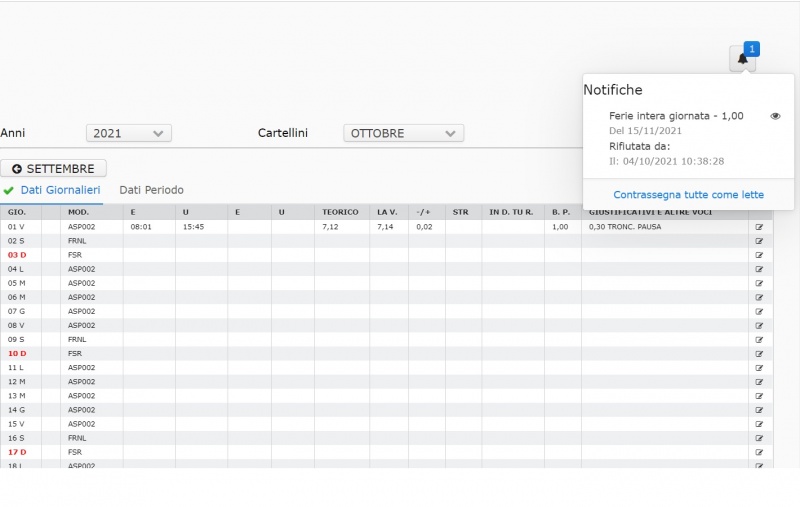Click edit icon for day 01 V
Viewport: 800px width, 507px height.
tap(759, 227)
